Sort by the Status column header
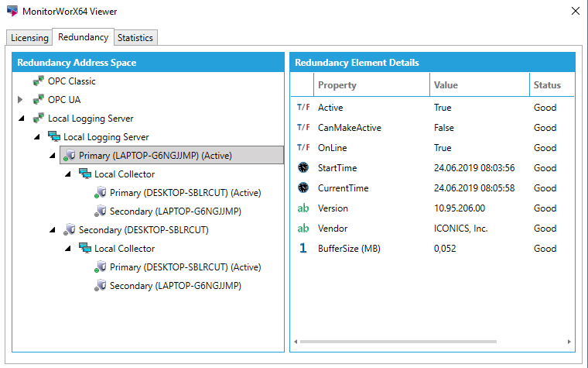Viewport: 588px width, 368px height. pos(552,85)
